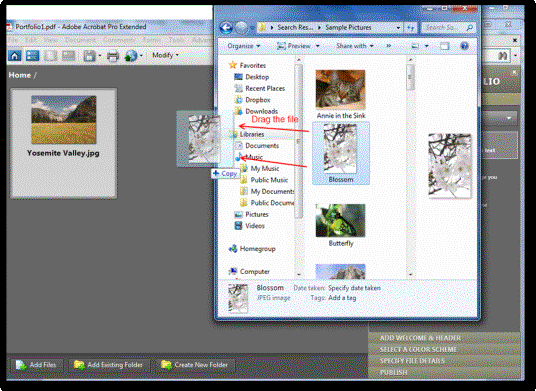Click the Explorer search box
Screen dimensions: 536x391
click(448, 27)
